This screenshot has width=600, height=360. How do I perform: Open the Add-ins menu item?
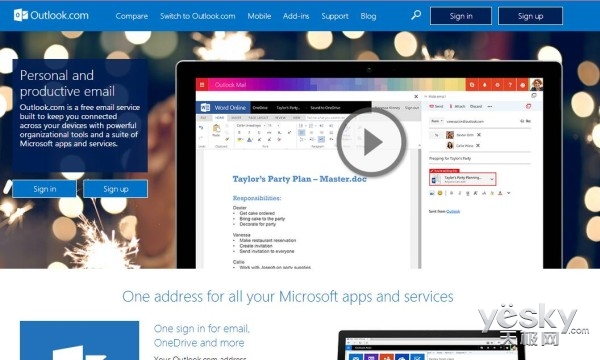point(296,16)
